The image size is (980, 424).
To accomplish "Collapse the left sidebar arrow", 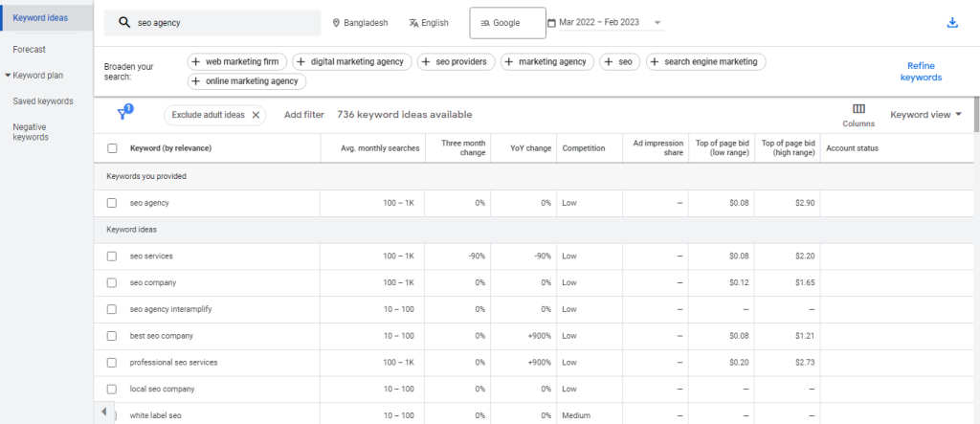I will coord(104,411).
